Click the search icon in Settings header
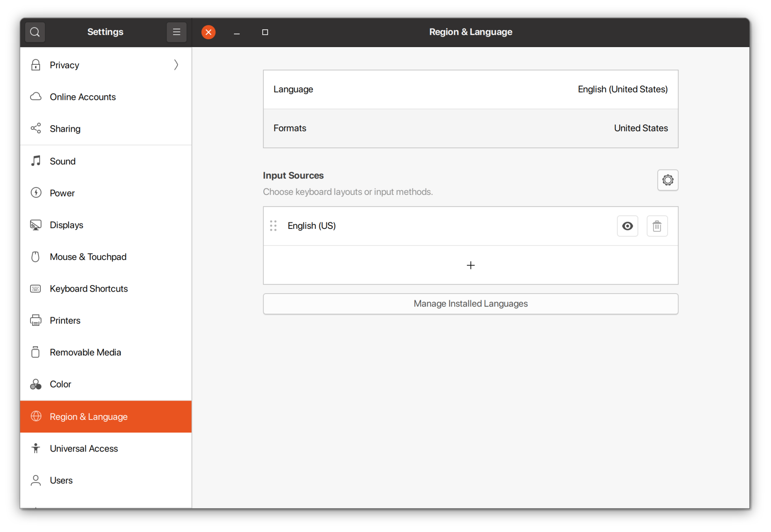 point(35,32)
